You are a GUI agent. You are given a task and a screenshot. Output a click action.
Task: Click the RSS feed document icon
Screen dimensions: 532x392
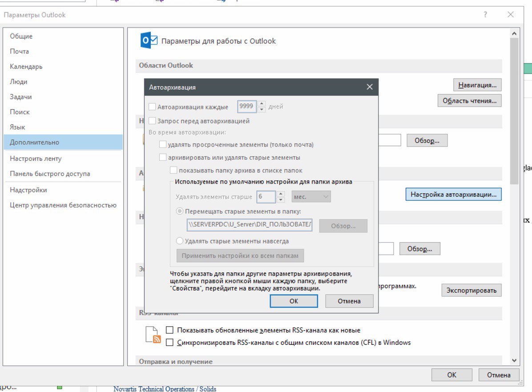(153, 335)
